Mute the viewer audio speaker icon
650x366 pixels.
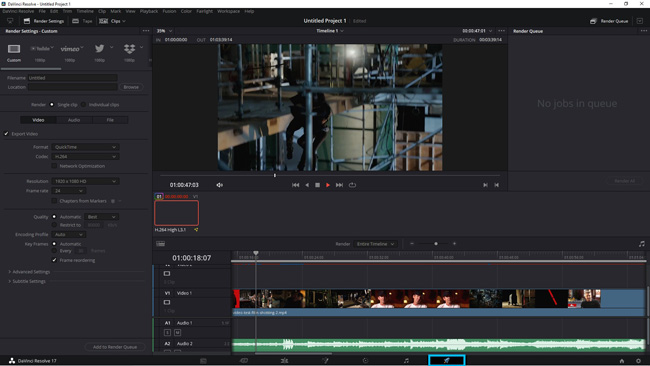(220, 185)
